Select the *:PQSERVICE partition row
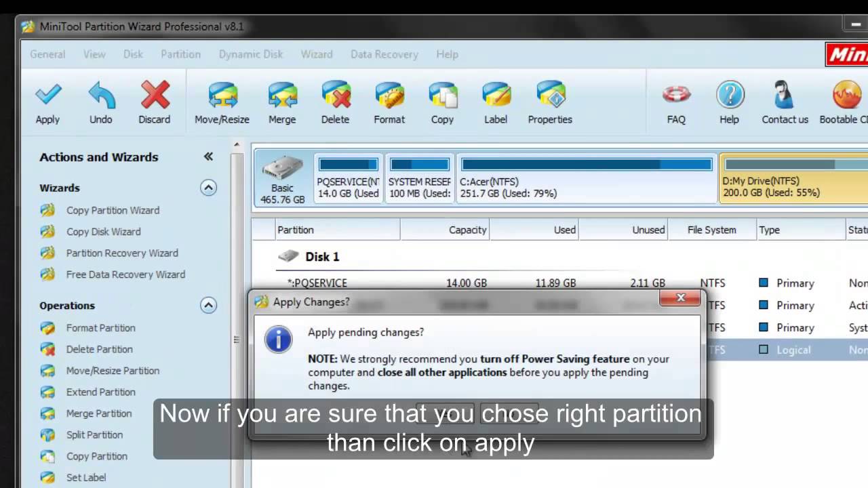 pos(559,283)
